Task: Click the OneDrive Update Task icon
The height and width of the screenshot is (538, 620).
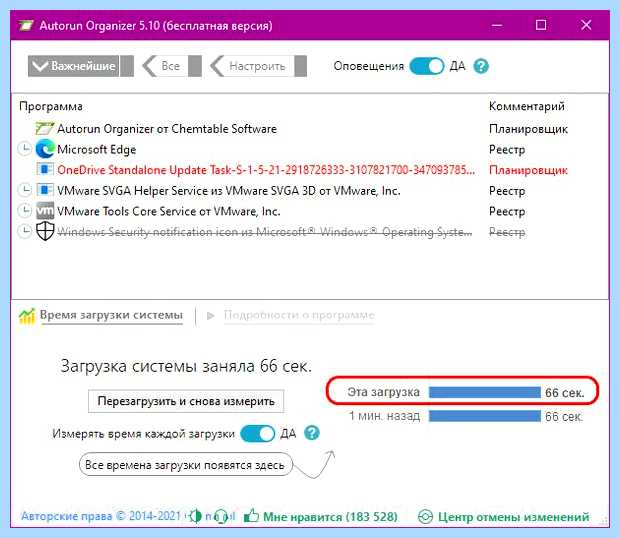Action: click(45, 169)
